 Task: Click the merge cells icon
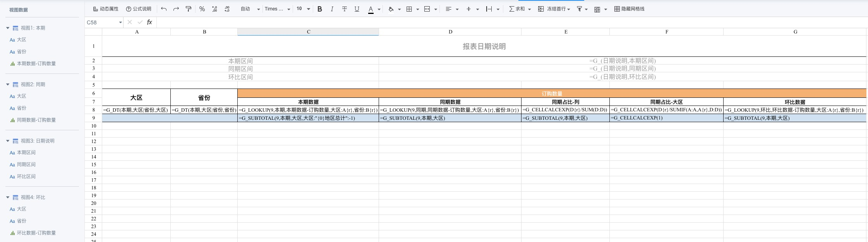click(427, 9)
